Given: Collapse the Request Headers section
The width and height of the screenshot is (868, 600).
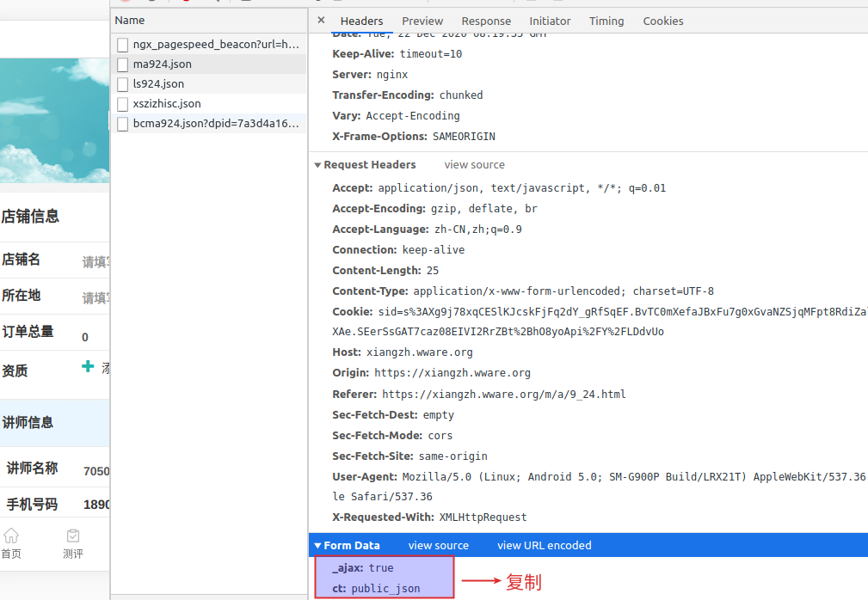Looking at the screenshot, I should [317, 165].
